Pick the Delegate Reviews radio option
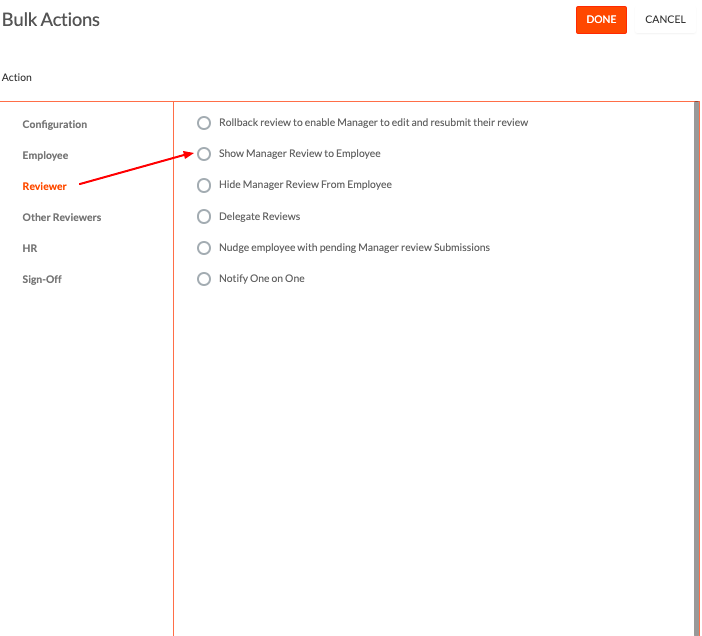 tap(204, 217)
